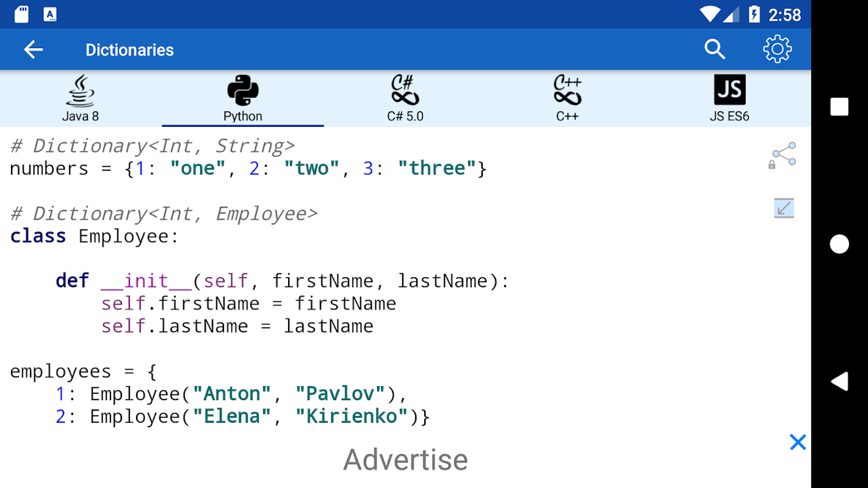Select the Python tab
The image size is (868, 488).
(243, 98)
